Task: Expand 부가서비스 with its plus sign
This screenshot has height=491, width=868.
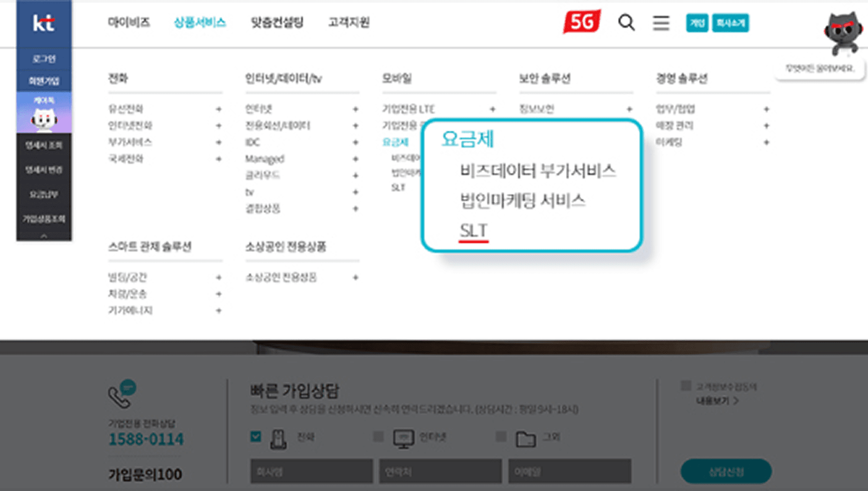Action: [x=218, y=142]
